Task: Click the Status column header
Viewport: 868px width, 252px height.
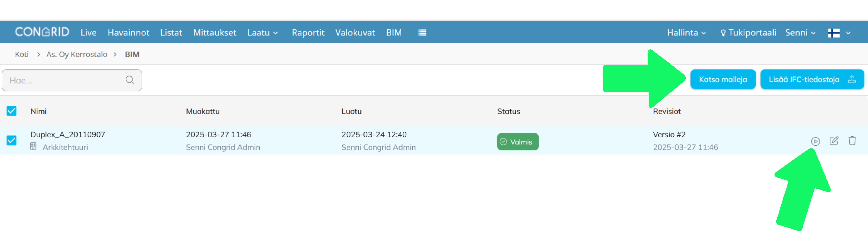Action: [508, 111]
